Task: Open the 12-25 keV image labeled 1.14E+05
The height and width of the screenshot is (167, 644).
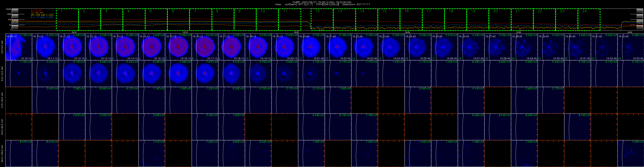Action: [152, 100]
